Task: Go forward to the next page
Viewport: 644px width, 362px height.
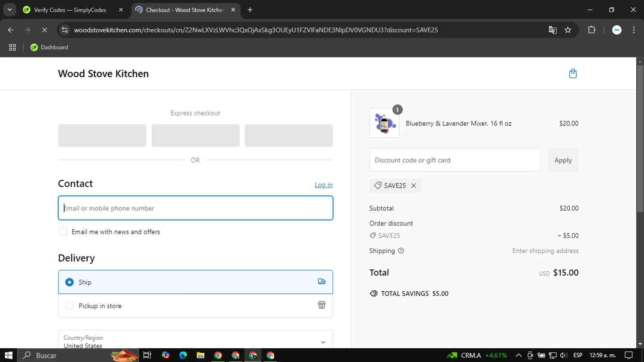Action: click(27, 30)
